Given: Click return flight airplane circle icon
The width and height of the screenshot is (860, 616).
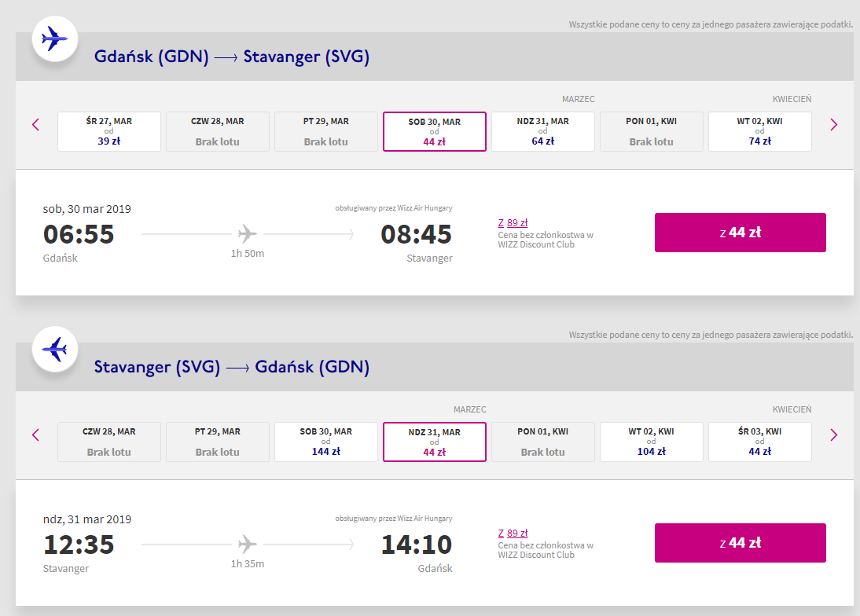Looking at the screenshot, I should (54, 349).
